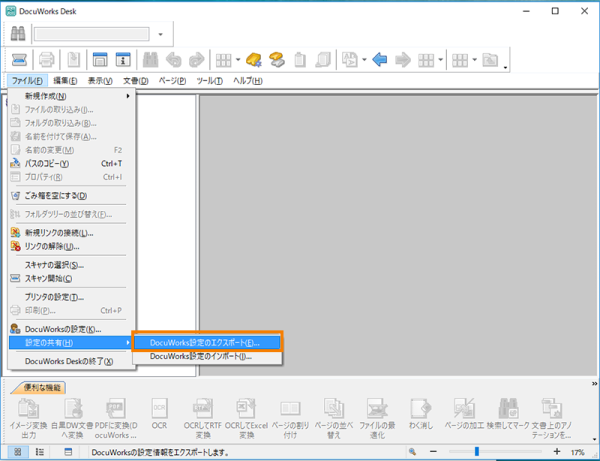Click the import file toolbar icon

[x=73, y=60]
